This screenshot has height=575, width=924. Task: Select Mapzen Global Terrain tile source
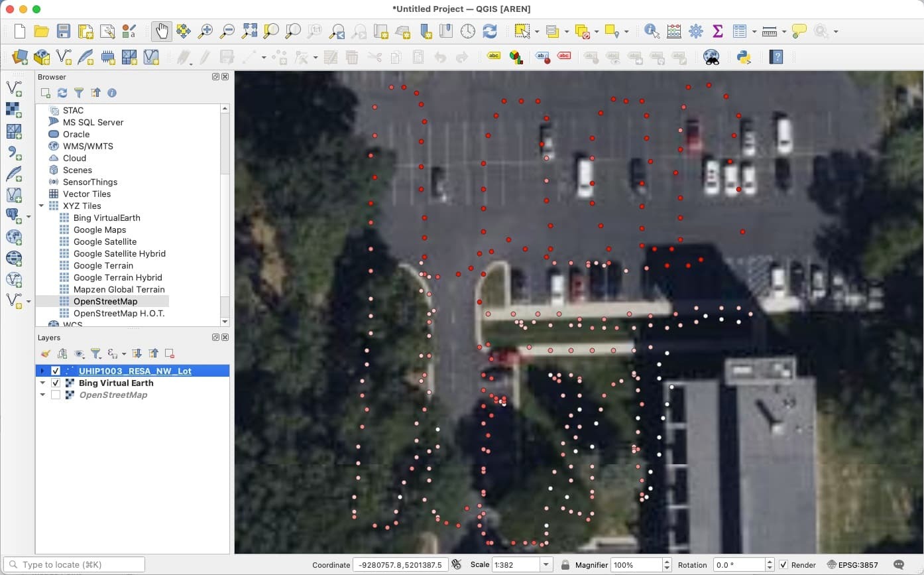pyautogui.click(x=119, y=289)
